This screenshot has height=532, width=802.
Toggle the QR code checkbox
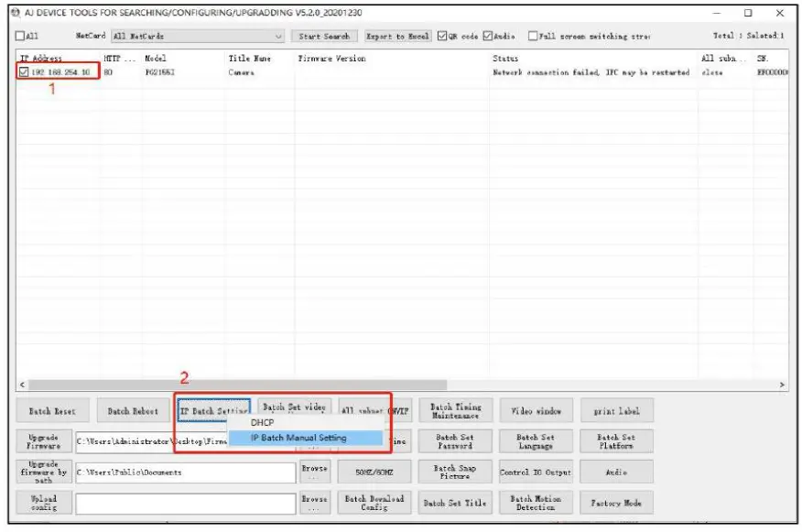coord(442,36)
